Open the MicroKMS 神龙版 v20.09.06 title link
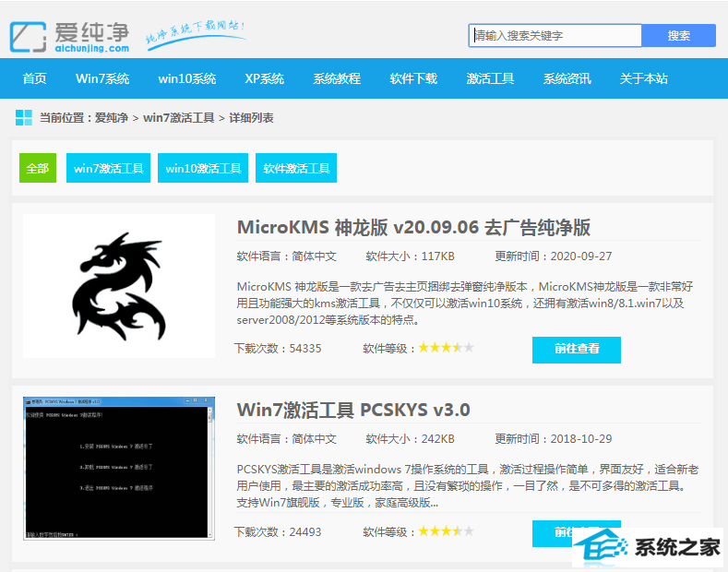 [x=413, y=228]
